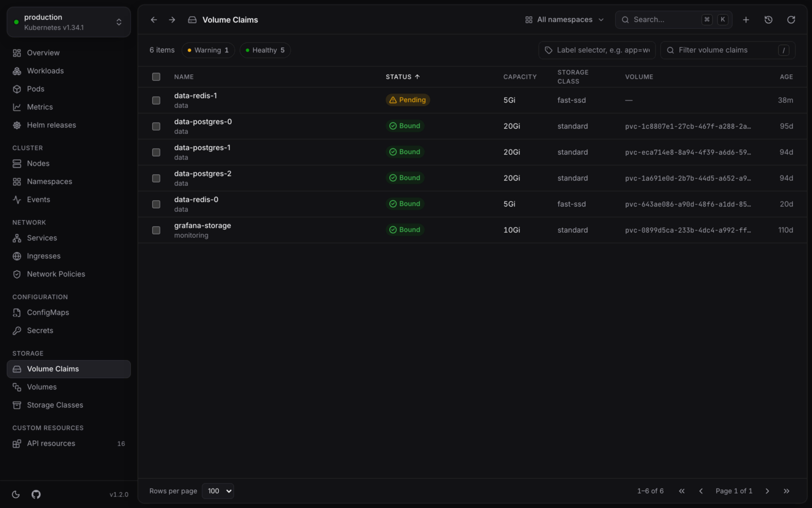Filter by the Warning 1 chip

click(208, 50)
